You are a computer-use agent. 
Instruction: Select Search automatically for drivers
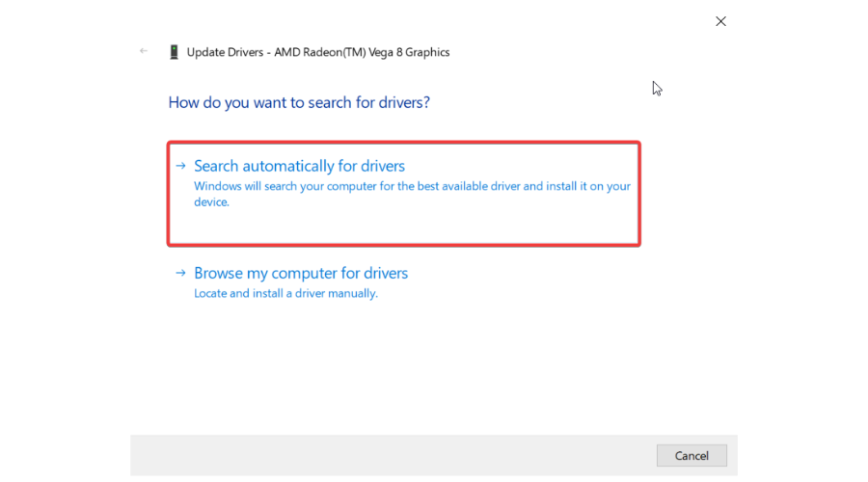point(299,166)
